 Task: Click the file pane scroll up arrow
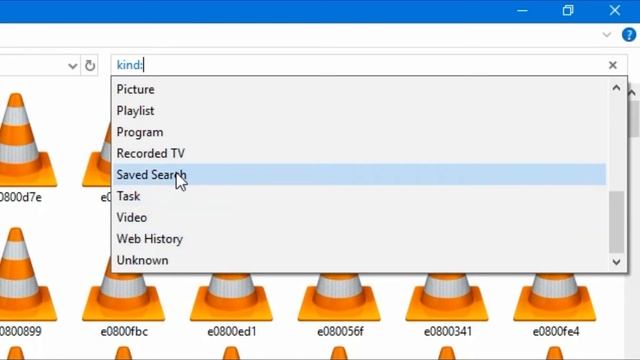coord(632,93)
